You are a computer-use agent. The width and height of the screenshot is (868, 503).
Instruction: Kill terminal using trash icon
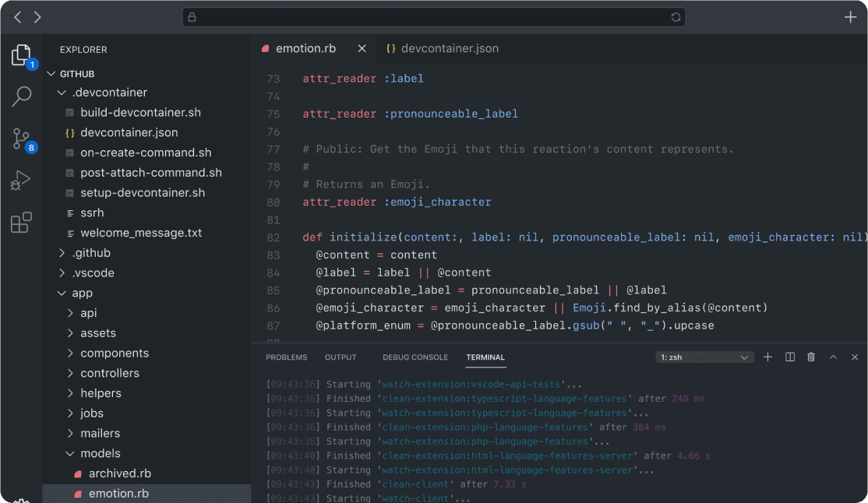tap(811, 357)
